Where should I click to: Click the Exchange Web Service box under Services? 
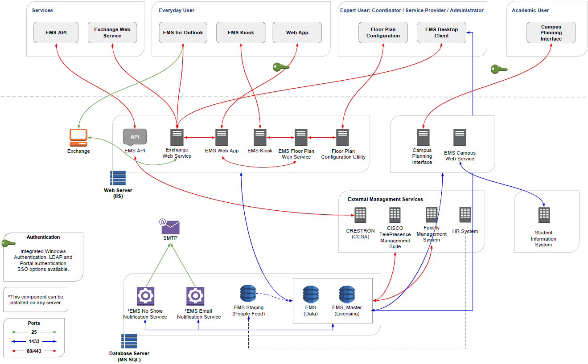click(112, 33)
